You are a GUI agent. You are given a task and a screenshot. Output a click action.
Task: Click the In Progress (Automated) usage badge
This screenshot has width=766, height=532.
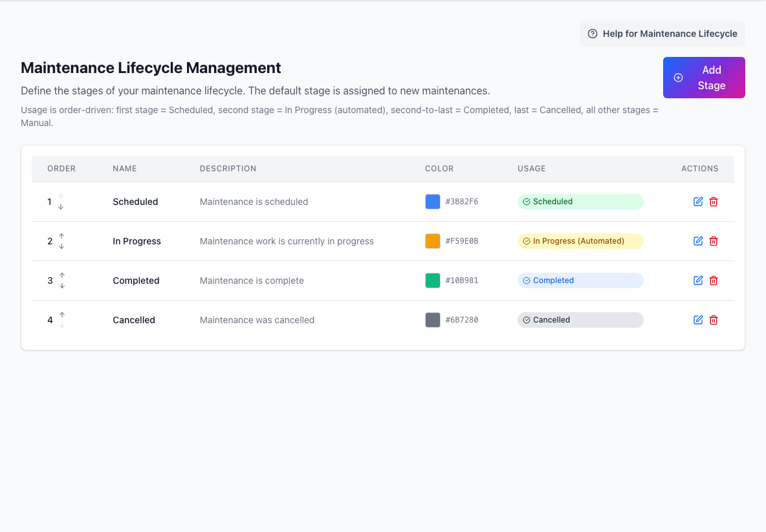click(580, 241)
